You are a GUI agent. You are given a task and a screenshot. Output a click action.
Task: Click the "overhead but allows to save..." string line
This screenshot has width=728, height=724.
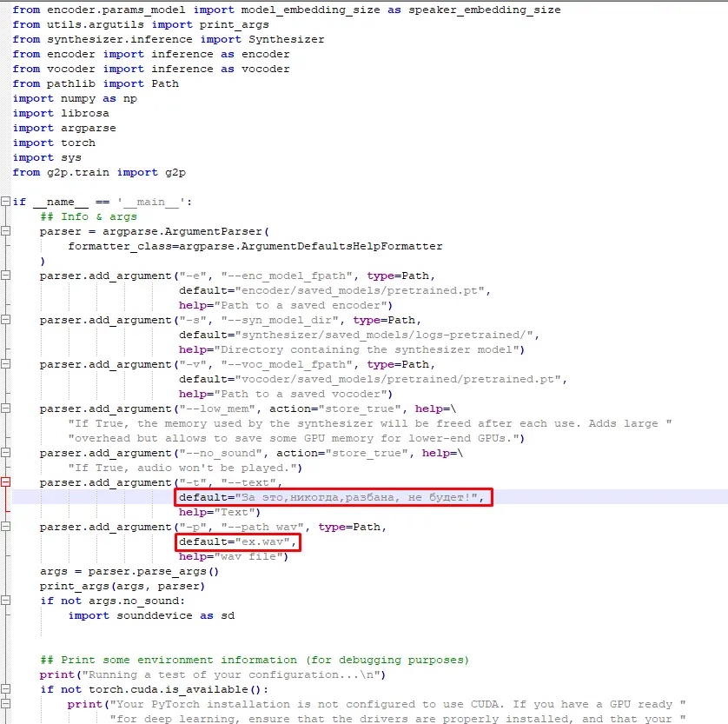click(x=296, y=438)
